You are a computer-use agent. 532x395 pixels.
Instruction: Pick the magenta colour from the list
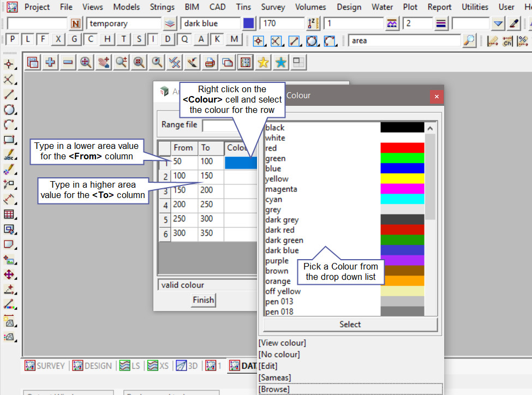(281, 189)
